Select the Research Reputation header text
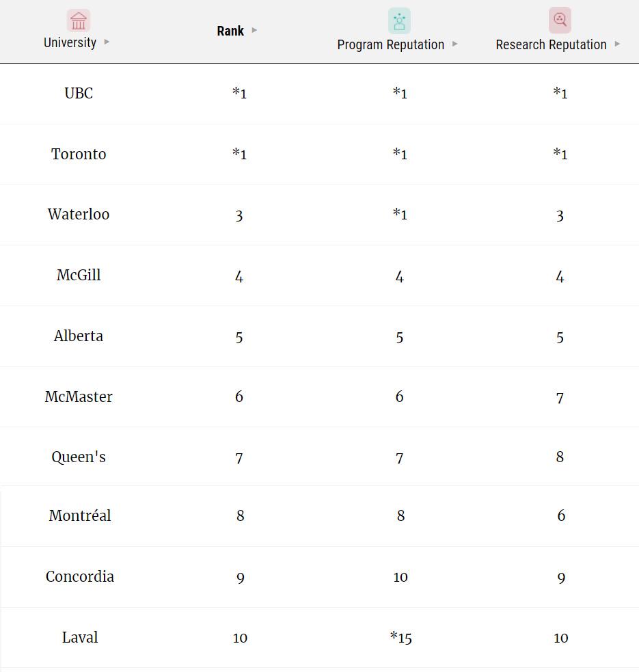639x672 pixels. [x=551, y=44]
